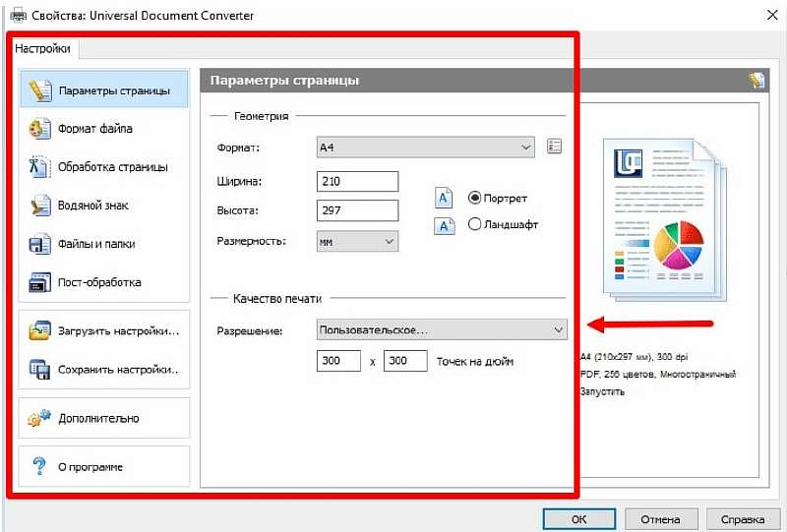Viewport: 787px width, 532px height.
Task: Open the Водяной знак stamp icon
Action: (x=39, y=206)
